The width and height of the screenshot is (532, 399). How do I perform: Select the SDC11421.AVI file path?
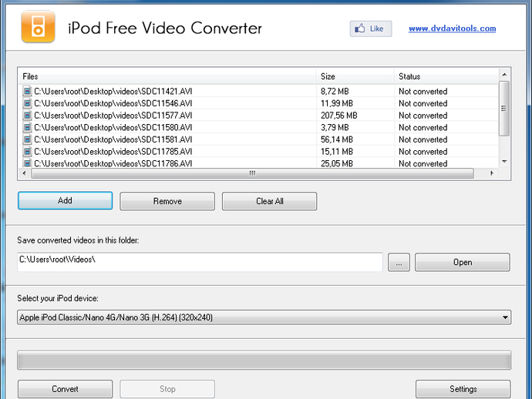113,91
